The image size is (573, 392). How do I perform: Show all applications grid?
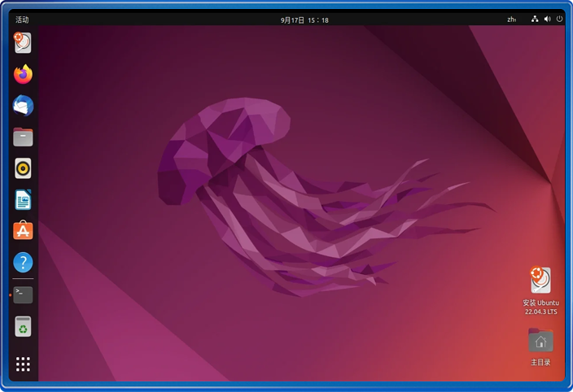[x=23, y=364]
